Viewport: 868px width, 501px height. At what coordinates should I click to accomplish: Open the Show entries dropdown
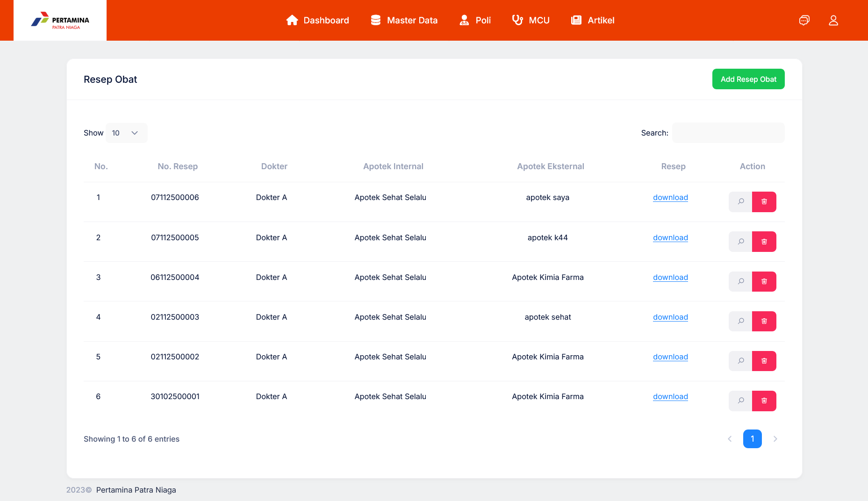(126, 133)
